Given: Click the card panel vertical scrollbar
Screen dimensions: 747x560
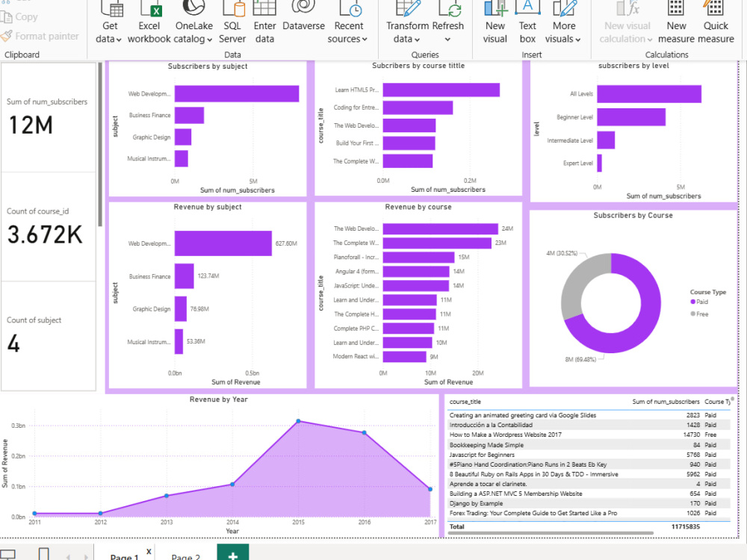Looking at the screenshot, I should (100, 144).
